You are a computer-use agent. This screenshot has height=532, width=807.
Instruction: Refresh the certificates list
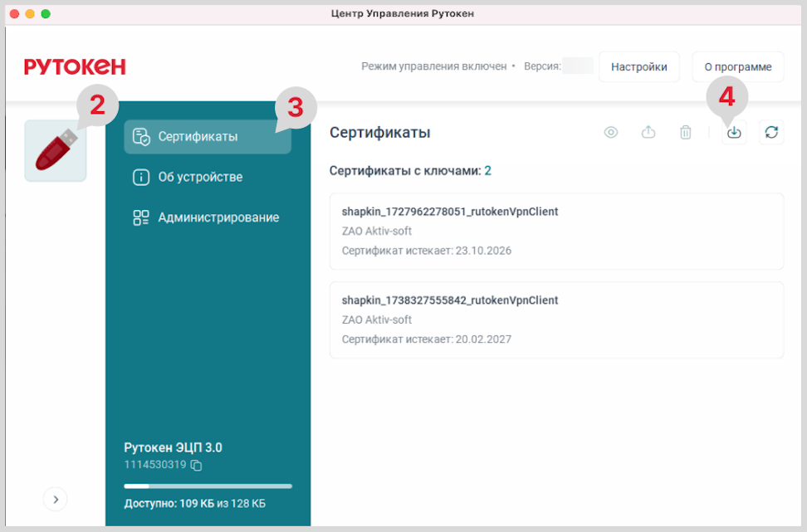[771, 133]
